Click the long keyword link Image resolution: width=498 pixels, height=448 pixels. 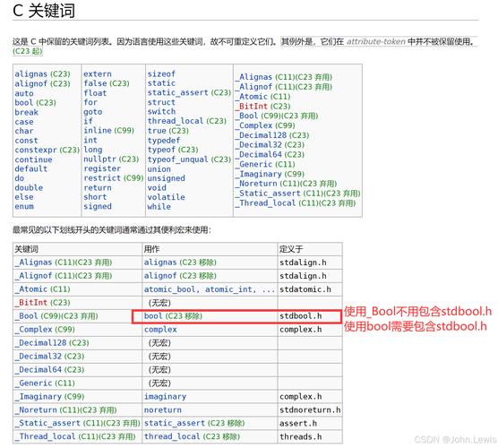pyautogui.click(x=93, y=150)
